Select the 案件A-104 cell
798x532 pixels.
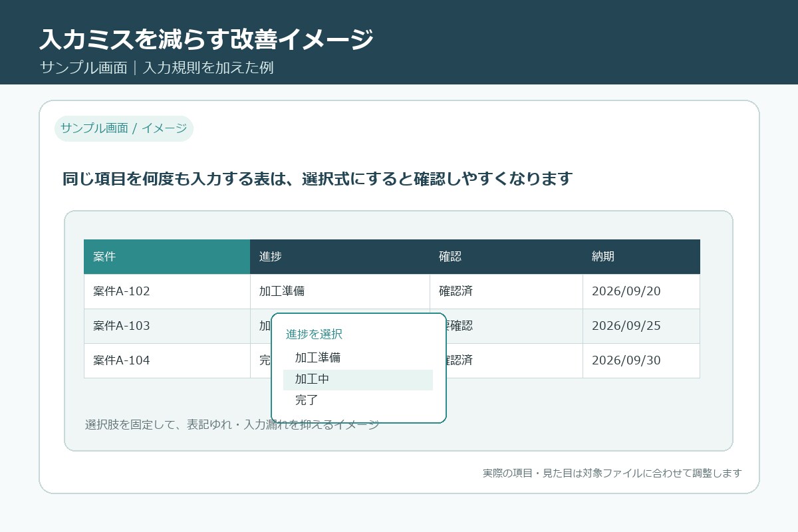coord(167,360)
